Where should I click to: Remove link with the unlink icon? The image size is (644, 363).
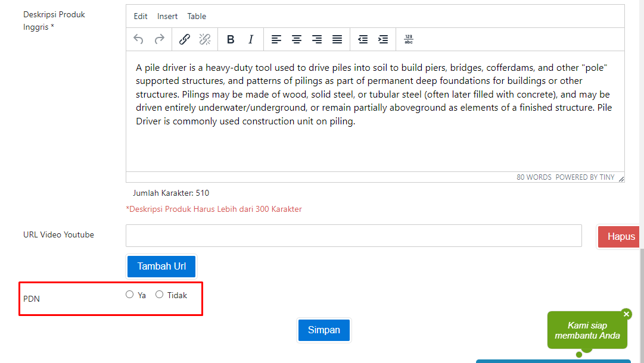(205, 39)
